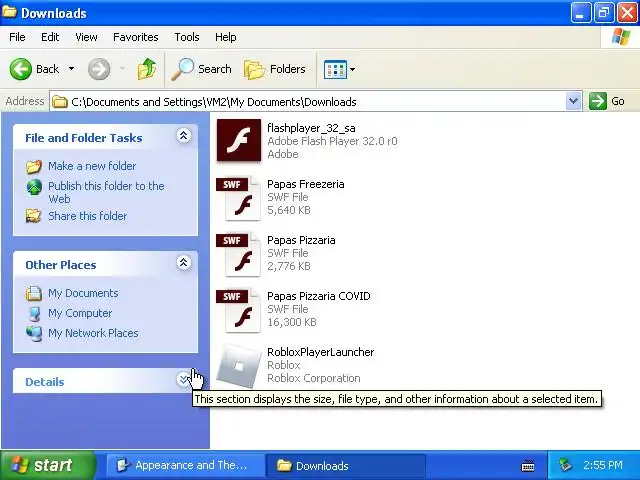Image resolution: width=640 pixels, height=480 pixels.
Task: Collapse the Other Places panel
Action: (x=184, y=262)
